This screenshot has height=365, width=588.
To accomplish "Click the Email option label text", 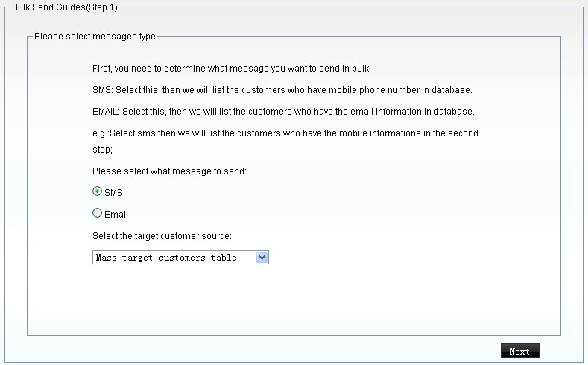I will pos(116,215).
